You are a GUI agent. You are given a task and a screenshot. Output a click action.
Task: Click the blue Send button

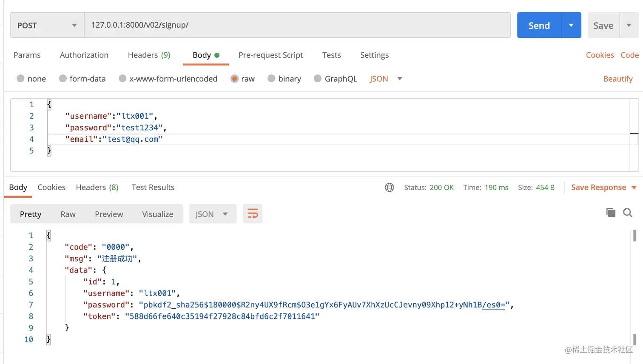(539, 26)
